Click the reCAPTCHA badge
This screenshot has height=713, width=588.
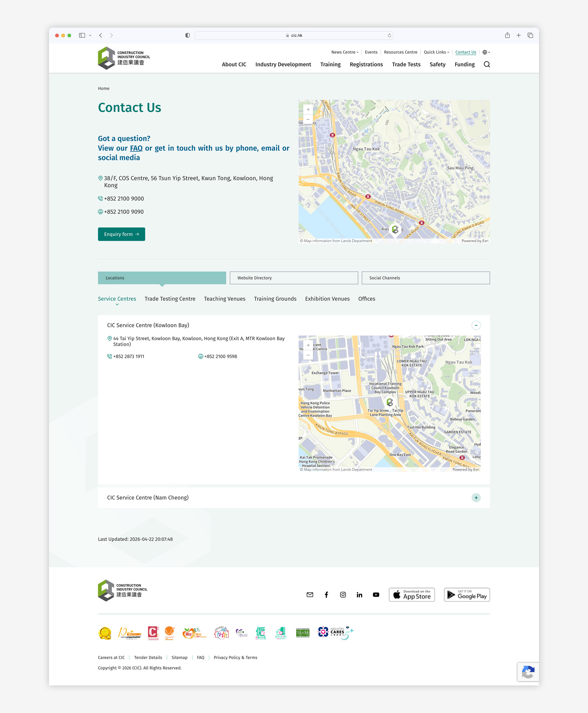(528, 672)
